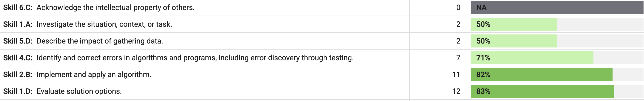Click question count 2 for Skill 1.A

458,24
